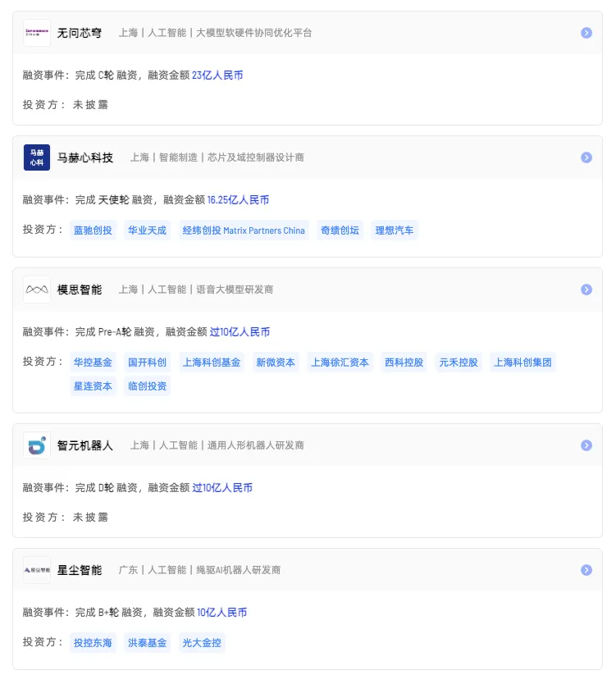Open 马赫心科技 card arrow icon

click(586, 157)
